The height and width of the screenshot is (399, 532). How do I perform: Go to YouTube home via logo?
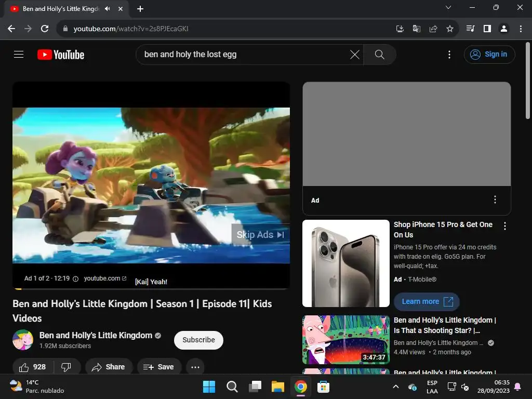point(61,55)
